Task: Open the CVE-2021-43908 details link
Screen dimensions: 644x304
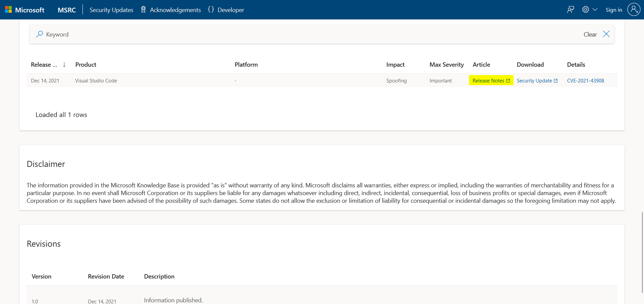Action: pyautogui.click(x=586, y=81)
